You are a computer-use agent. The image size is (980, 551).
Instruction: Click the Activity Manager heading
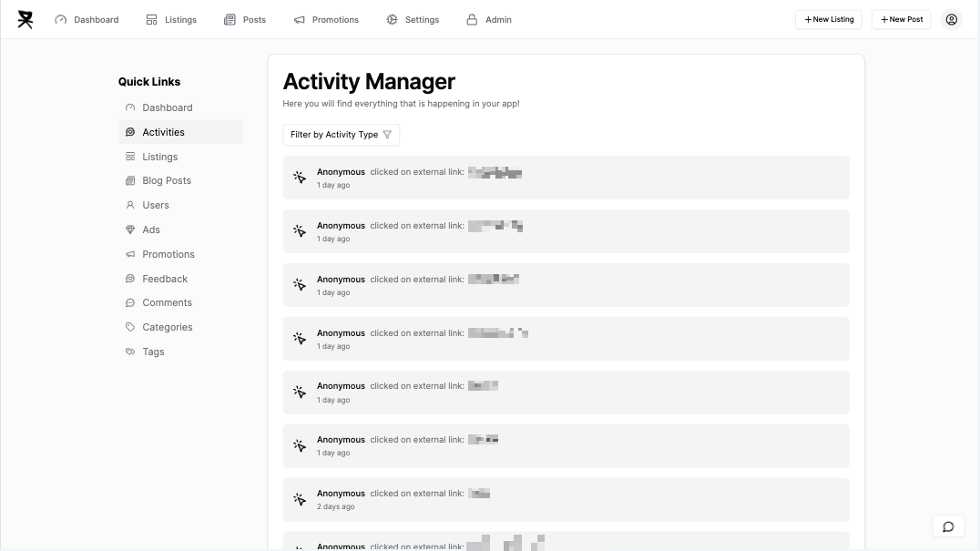tap(369, 81)
